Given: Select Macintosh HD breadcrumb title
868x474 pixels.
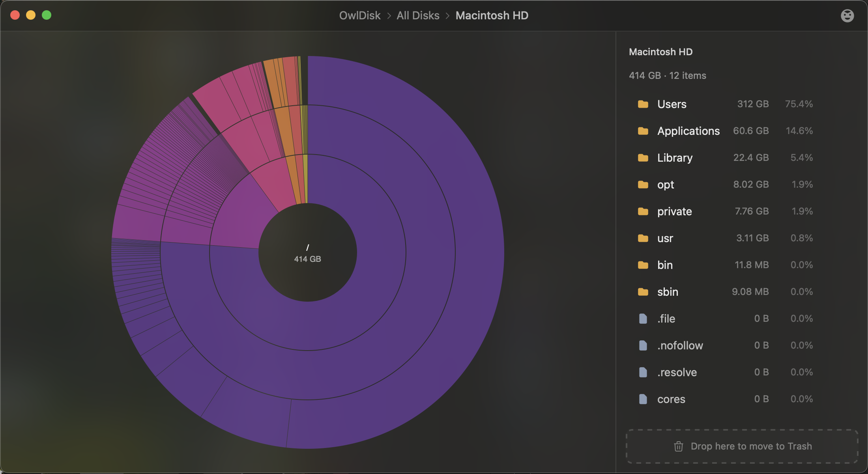Looking at the screenshot, I should click(492, 15).
